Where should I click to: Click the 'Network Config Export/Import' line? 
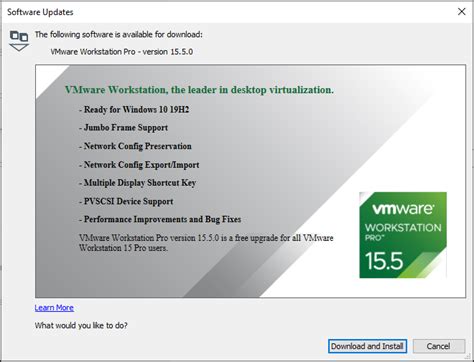click(x=139, y=165)
